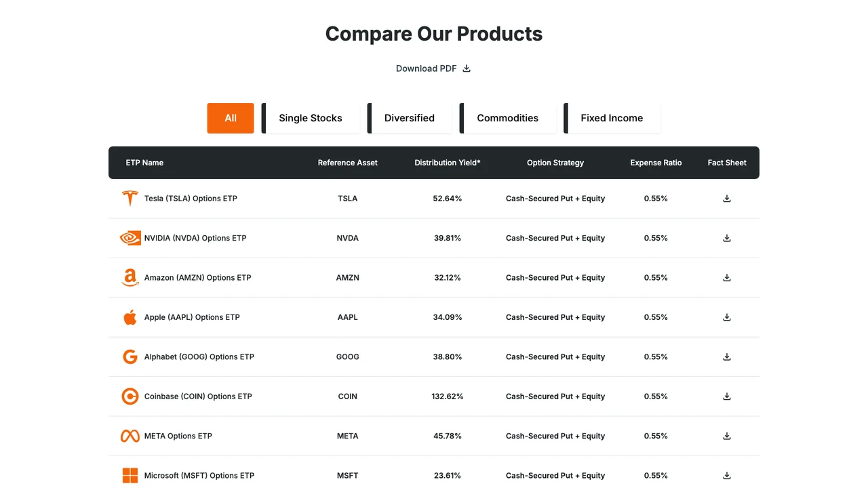868x488 pixels.
Task: Download the Alphabet (GOOG) fact sheet
Action: pos(727,357)
